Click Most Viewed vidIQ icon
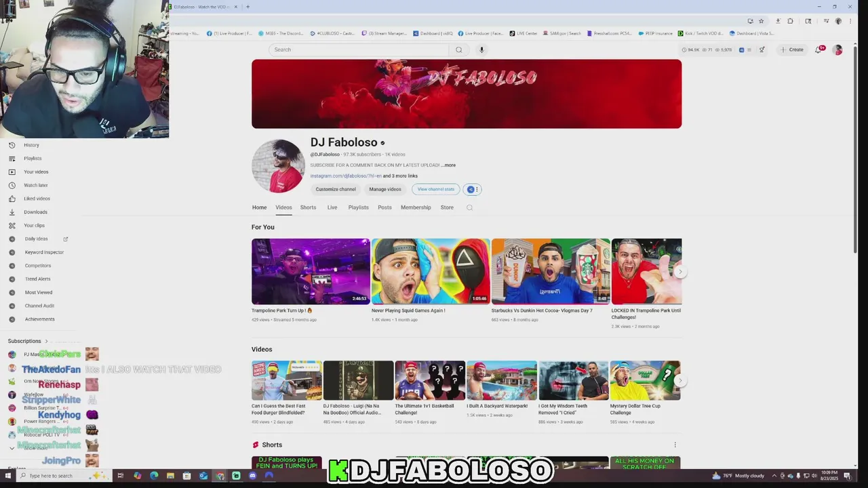Screen dimensions: 868x488 pyautogui.click(x=12, y=292)
